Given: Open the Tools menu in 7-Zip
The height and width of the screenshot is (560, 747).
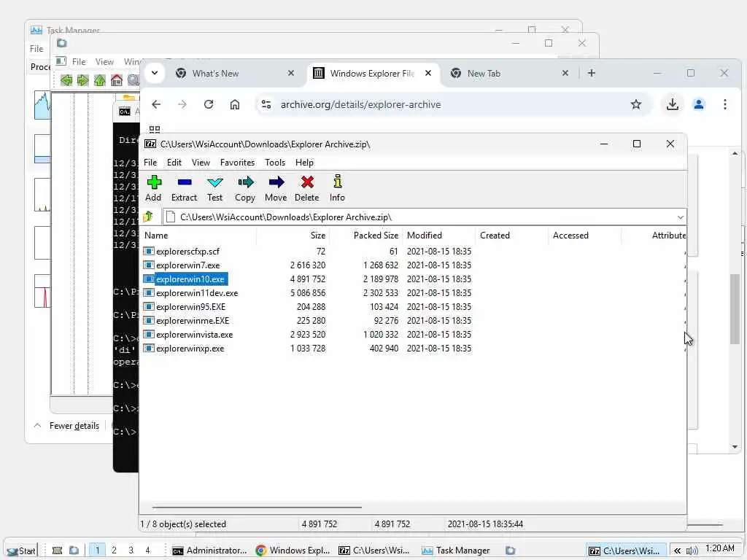Looking at the screenshot, I should (x=275, y=163).
